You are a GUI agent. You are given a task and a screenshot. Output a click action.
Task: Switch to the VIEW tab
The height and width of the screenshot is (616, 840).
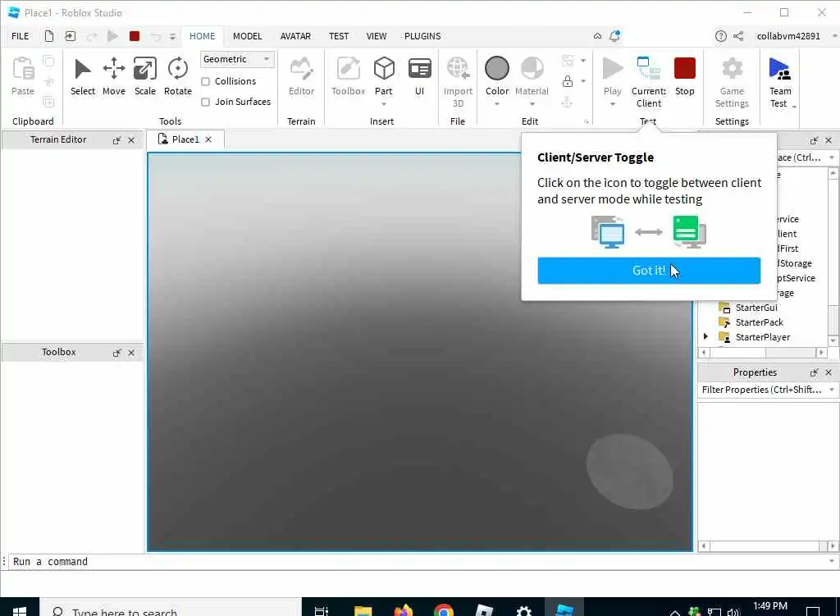376,36
